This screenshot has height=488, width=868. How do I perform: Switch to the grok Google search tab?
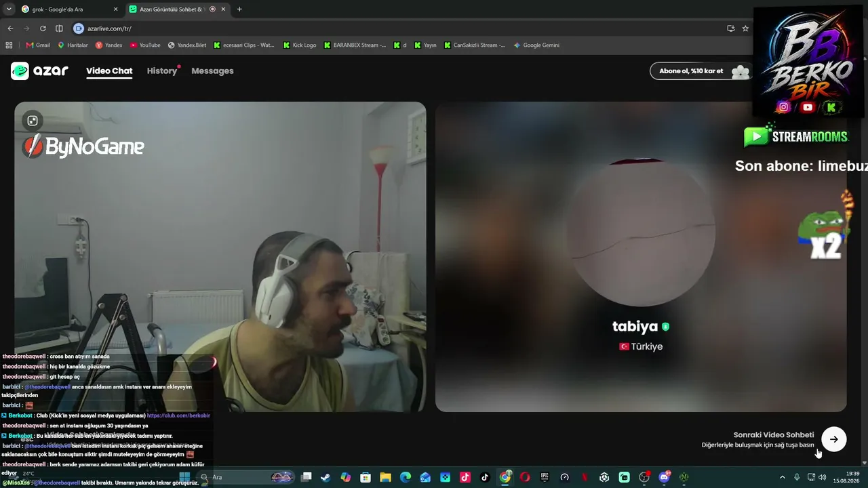coord(68,9)
